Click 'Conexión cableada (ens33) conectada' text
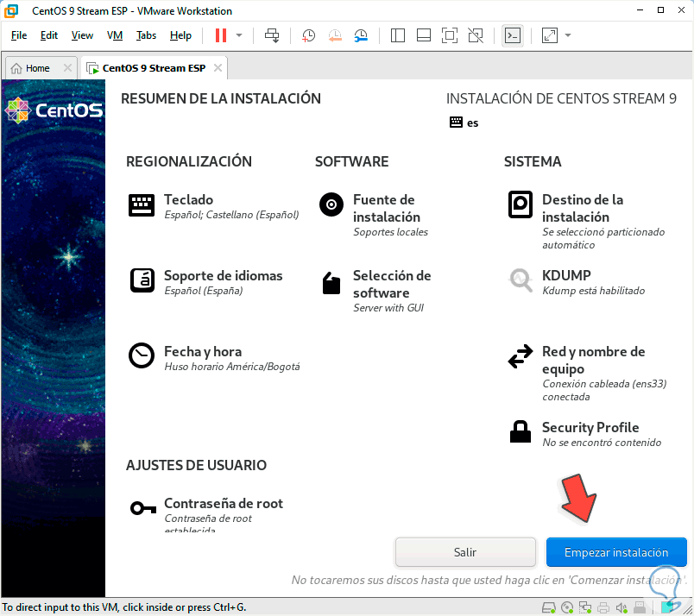Image resolution: width=694 pixels, height=616 pixels. pyautogui.click(x=604, y=390)
